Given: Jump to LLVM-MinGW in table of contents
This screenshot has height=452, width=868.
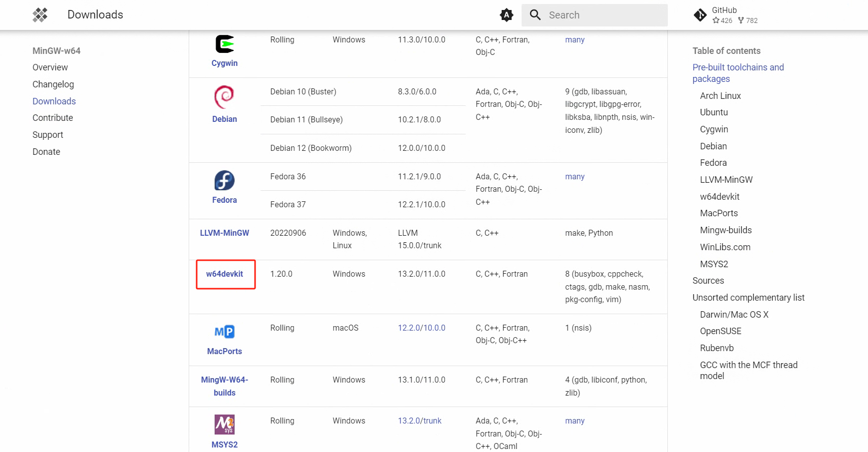Looking at the screenshot, I should (726, 180).
